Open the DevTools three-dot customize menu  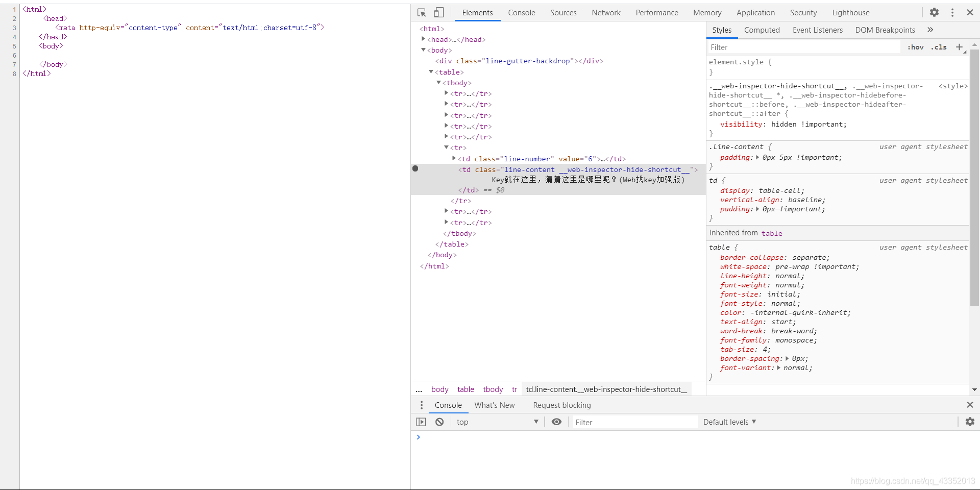click(x=952, y=12)
